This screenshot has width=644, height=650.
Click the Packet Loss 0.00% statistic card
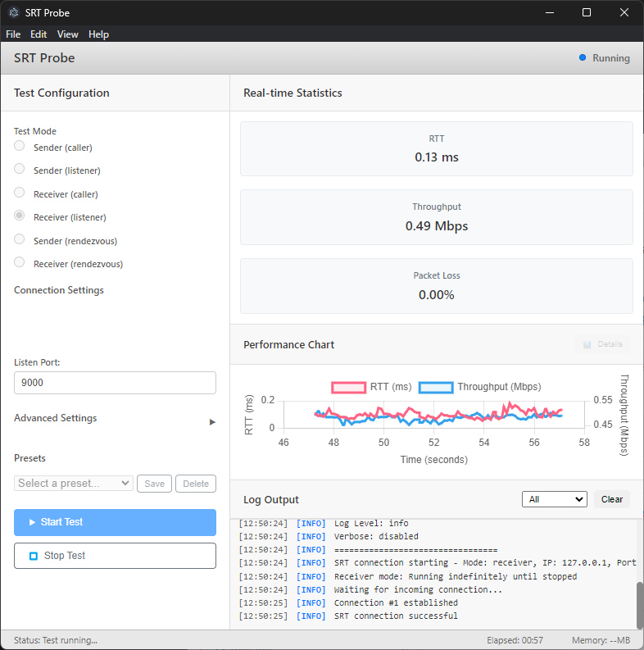(437, 286)
